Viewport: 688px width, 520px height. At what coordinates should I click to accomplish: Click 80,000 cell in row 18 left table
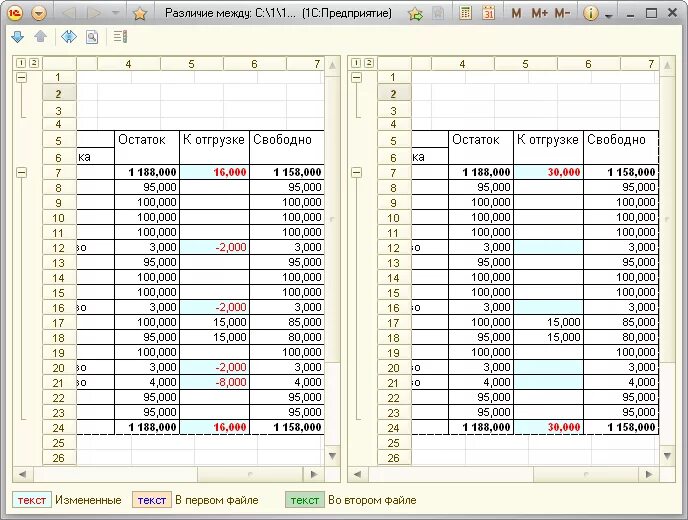point(287,337)
